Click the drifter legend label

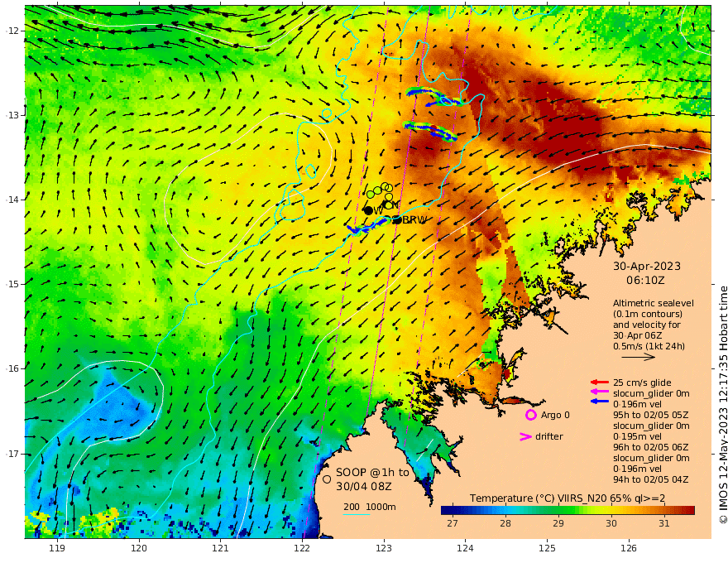[x=548, y=436]
